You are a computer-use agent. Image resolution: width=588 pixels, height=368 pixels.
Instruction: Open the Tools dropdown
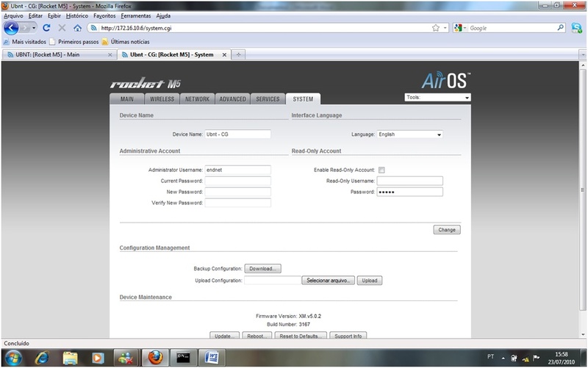coord(437,98)
